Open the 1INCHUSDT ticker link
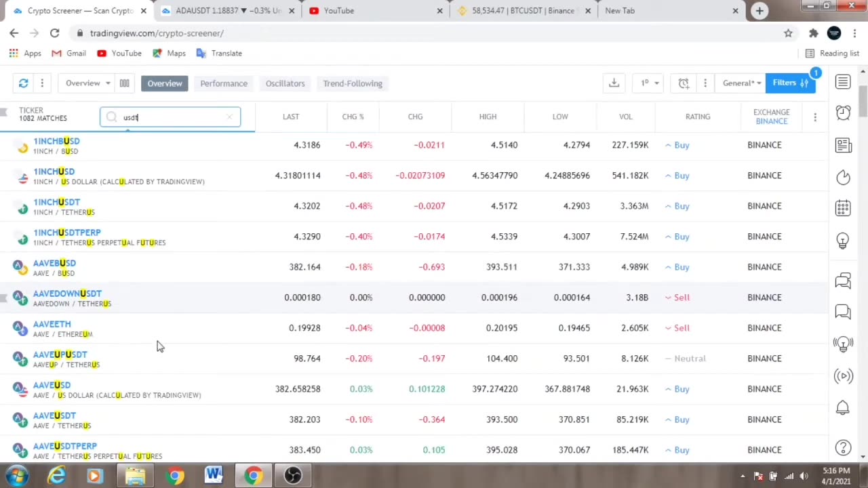Image resolution: width=868 pixels, height=488 pixels. pyautogui.click(x=56, y=202)
